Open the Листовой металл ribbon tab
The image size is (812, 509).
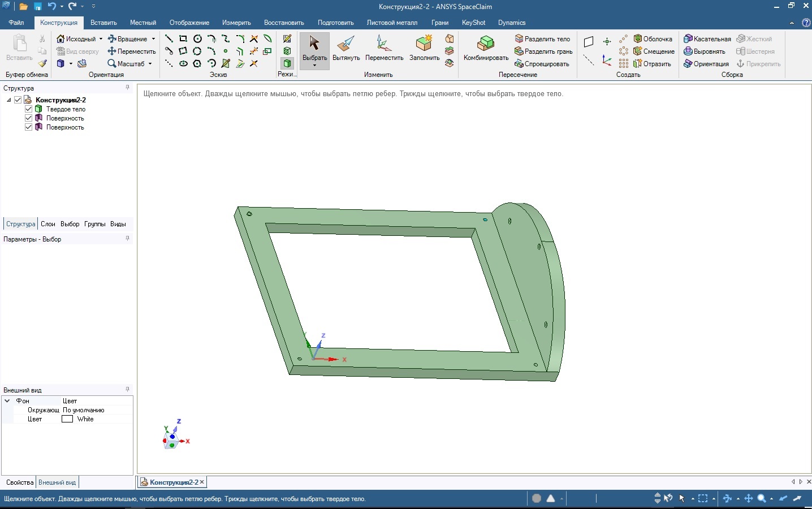click(392, 23)
